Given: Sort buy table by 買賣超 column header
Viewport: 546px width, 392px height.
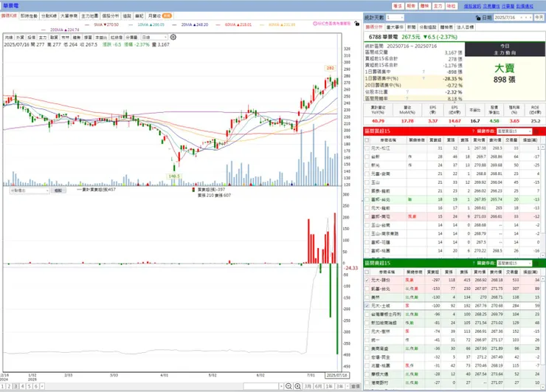Looking at the screenshot, I should coord(435,140).
